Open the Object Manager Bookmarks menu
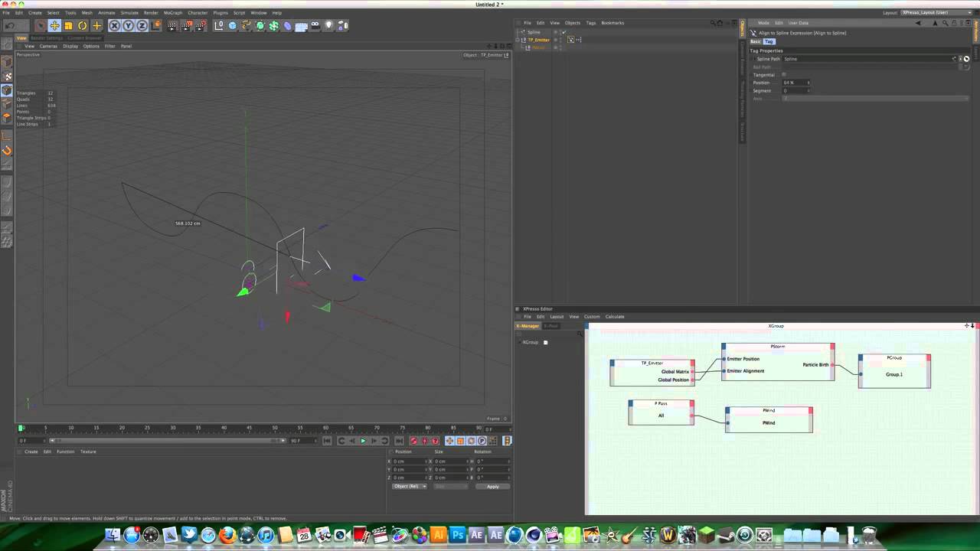The height and width of the screenshot is (551, 980). pos(612,23)
